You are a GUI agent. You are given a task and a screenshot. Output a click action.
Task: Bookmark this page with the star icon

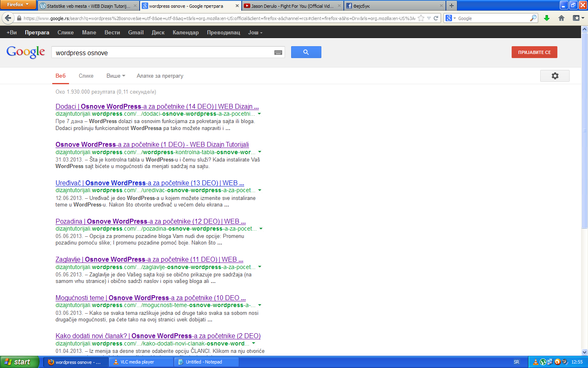[x=421, y=18]
